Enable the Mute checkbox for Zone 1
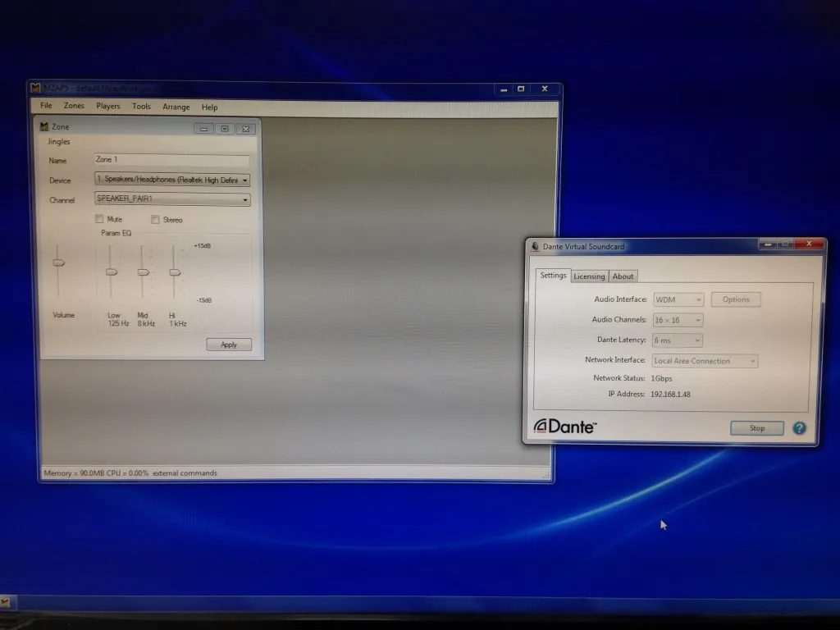 click(x=99, y=218)
